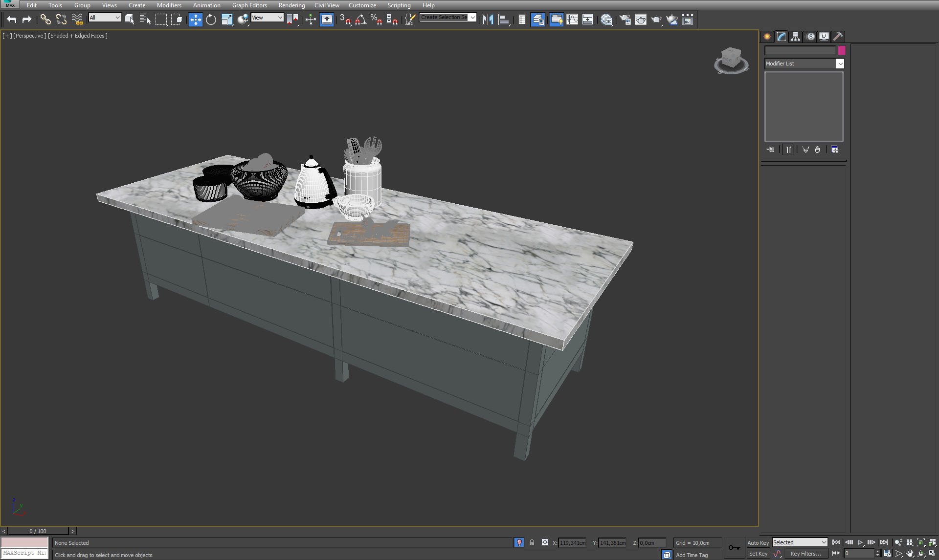The image size is (939, 560).
Task: Click the Add Time Tag field
Action: pyautogui.click(x=698, y=555)
